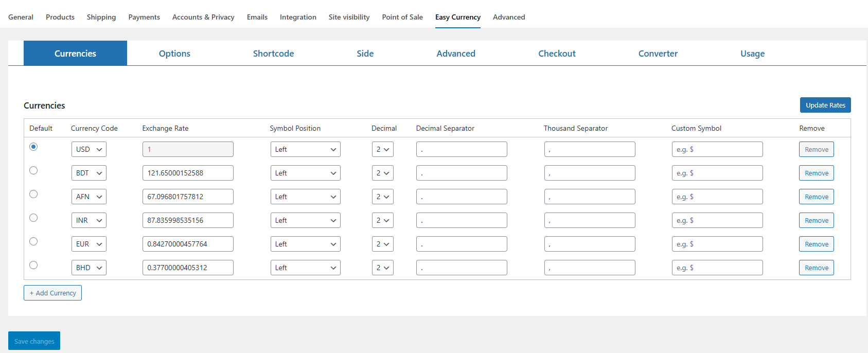
Task: Switch to the Options tab
Action: (174, 54)
